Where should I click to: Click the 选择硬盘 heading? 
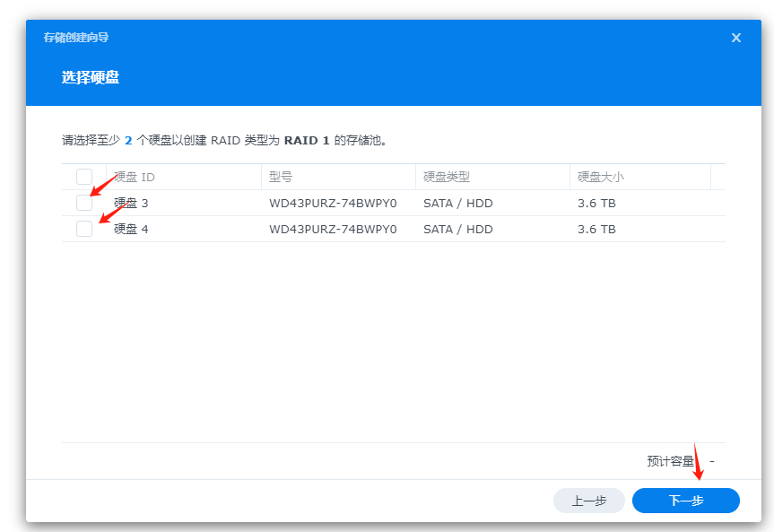[x=91, y=77]
